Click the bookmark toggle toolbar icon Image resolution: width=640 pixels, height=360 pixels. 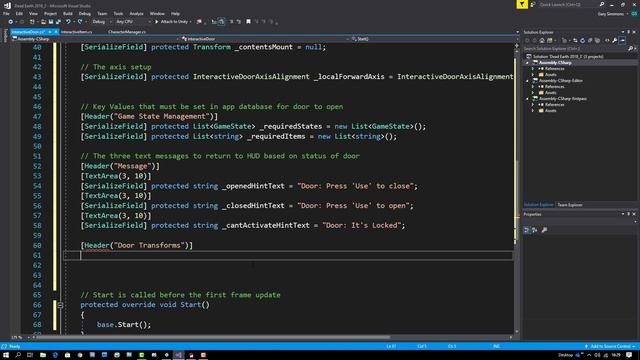(248, 22)
